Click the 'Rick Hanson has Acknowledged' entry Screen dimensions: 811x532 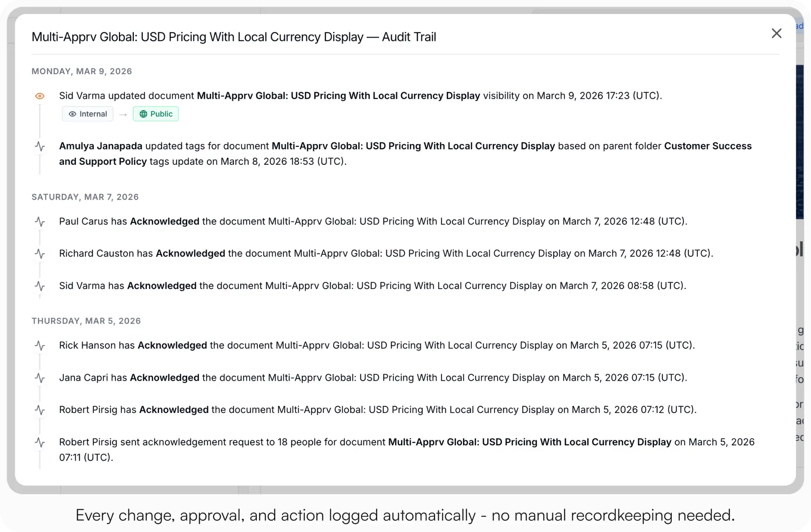pyautogui.click(x=377, y=345)
